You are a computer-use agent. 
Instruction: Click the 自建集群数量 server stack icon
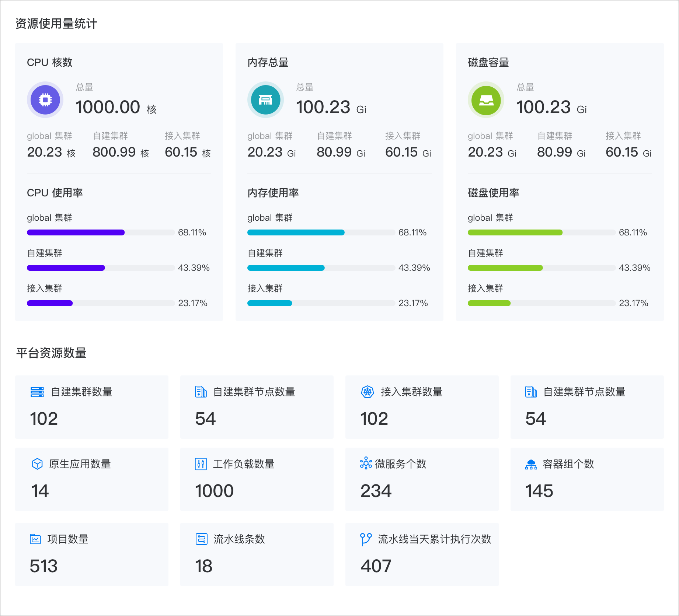click(37, 392)
